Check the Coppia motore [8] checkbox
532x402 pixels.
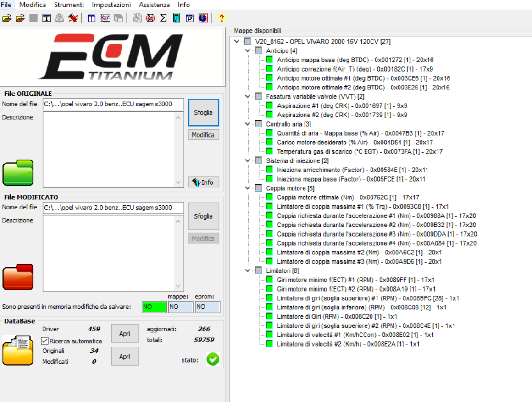(x=259, y=188)
